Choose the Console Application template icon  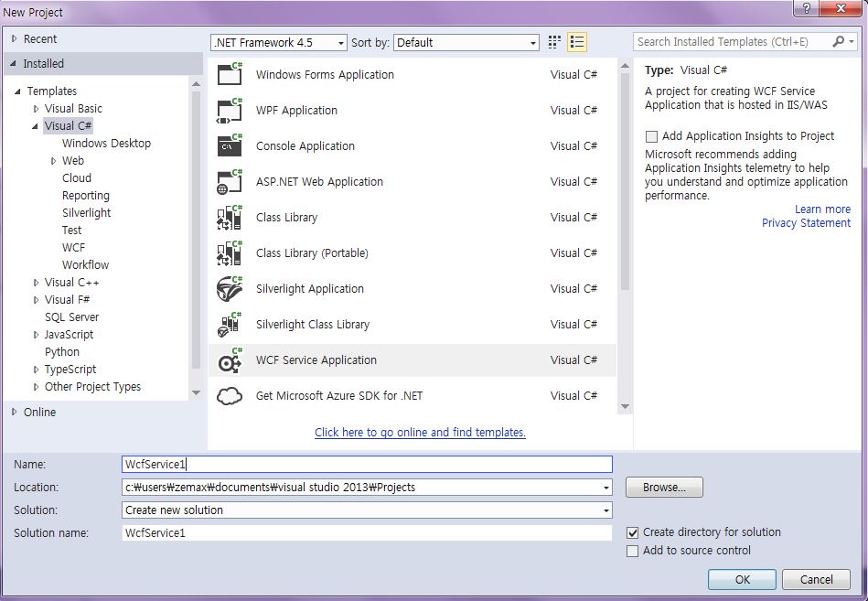point(230,145)
